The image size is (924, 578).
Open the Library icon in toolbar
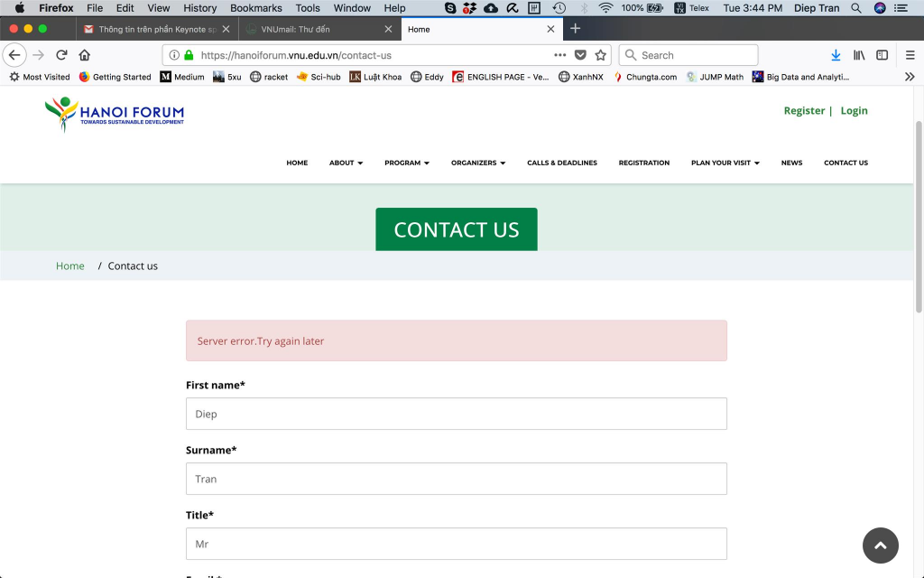[859, 55]
